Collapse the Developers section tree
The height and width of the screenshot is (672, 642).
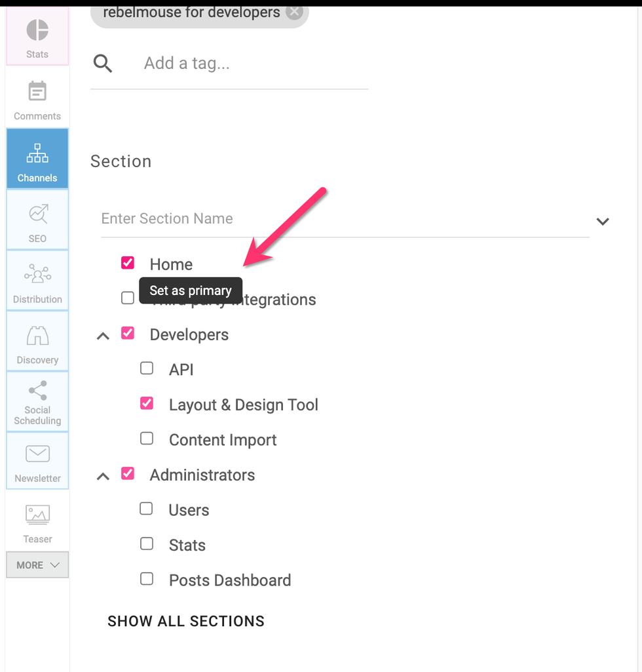point(103,336)
